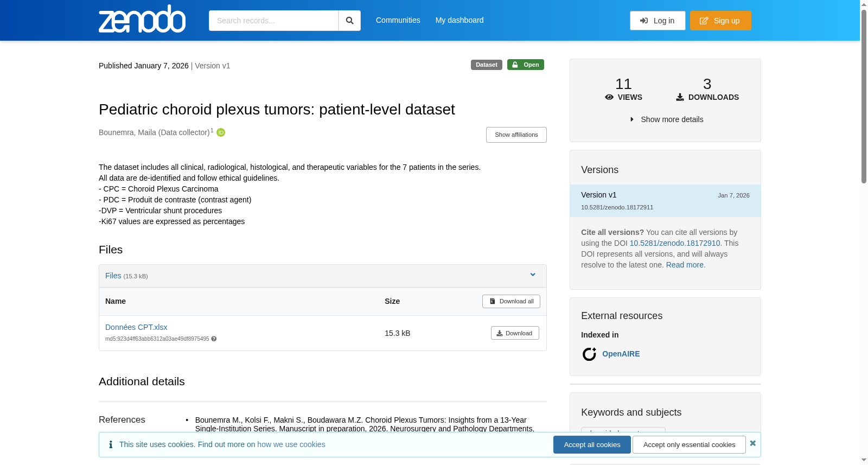Viewport: 868px width, 465px height.
Task: Go to My dashboard
Action: click(x=459, y=20)
